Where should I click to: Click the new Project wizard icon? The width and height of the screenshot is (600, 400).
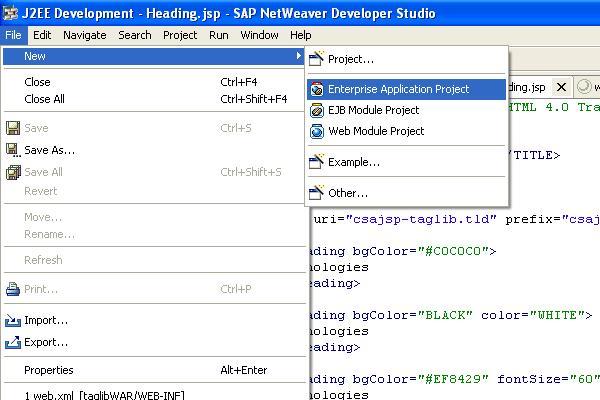[x=318, y=59]
